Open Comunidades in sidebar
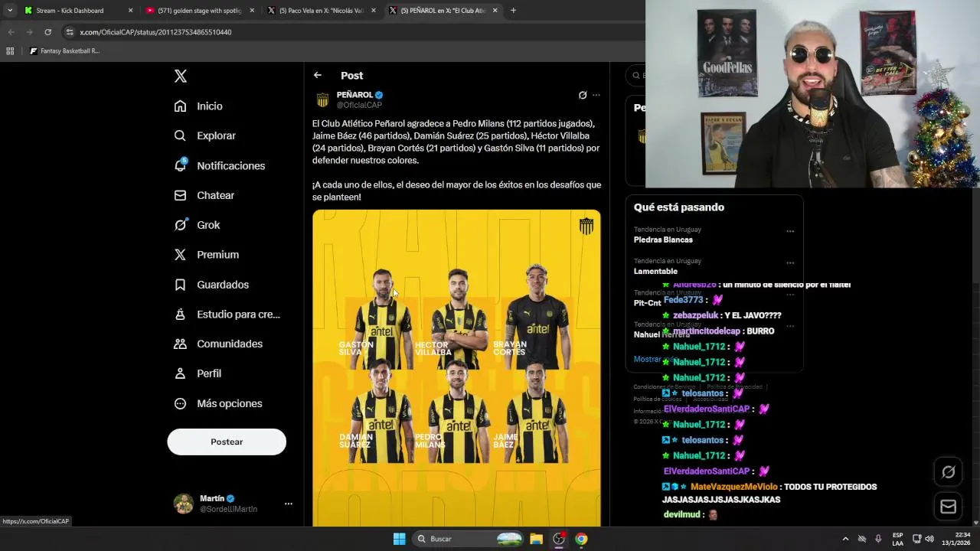980x551 pixels. pos(218,344)
